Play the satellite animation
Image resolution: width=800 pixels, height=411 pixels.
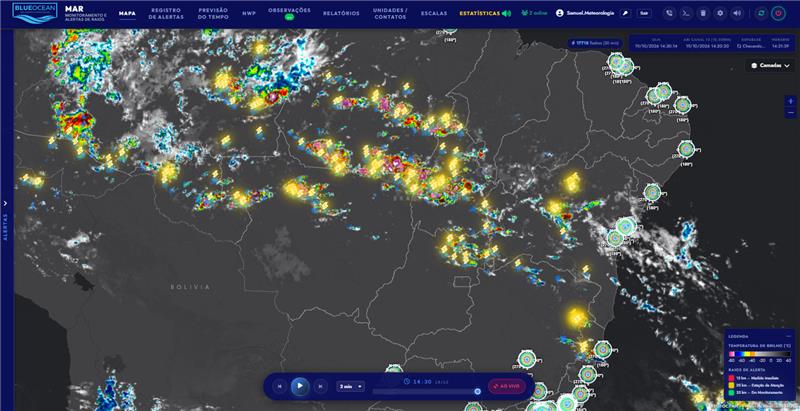pos(300,386)
